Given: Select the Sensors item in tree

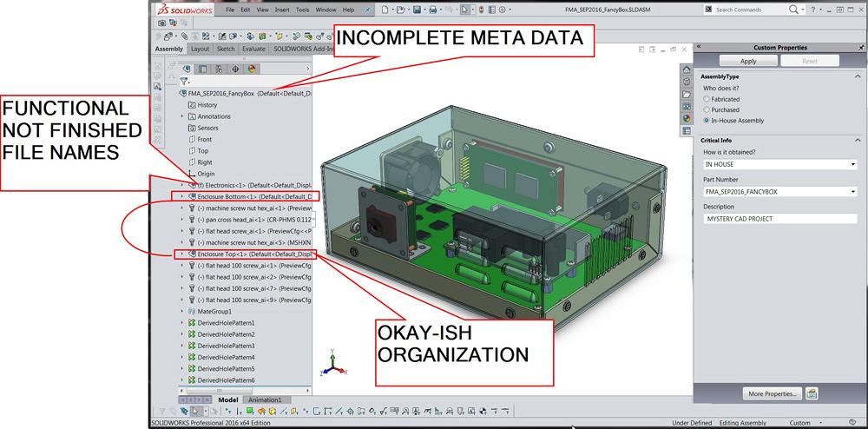Looking at the screenshot, I should pyautogui.click(x=207, y=128).
